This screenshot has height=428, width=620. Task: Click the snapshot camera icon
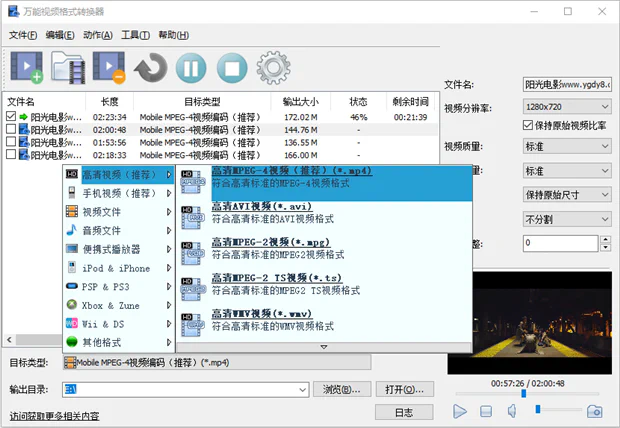[x=595, y=411]
